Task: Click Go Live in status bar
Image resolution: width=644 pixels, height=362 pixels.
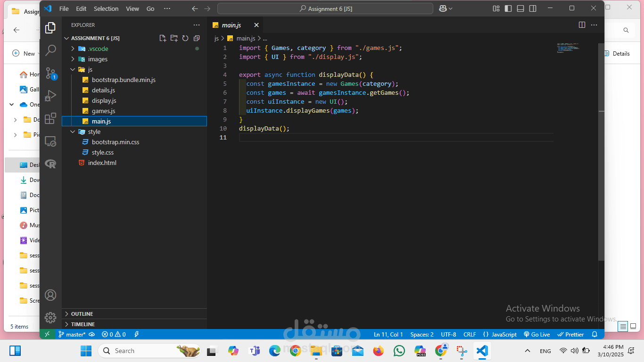Action: pos(537,334)
